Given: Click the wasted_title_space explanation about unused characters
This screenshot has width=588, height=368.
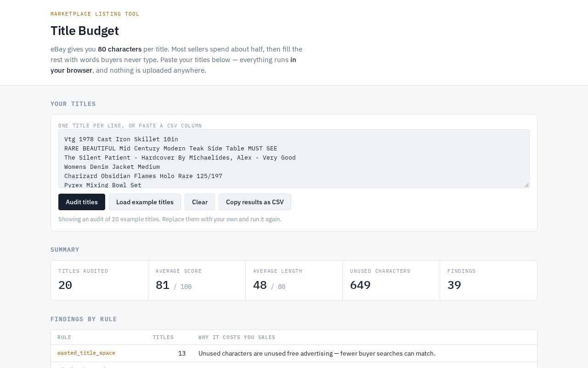Looking at the screenshot, I should (317, 353).
